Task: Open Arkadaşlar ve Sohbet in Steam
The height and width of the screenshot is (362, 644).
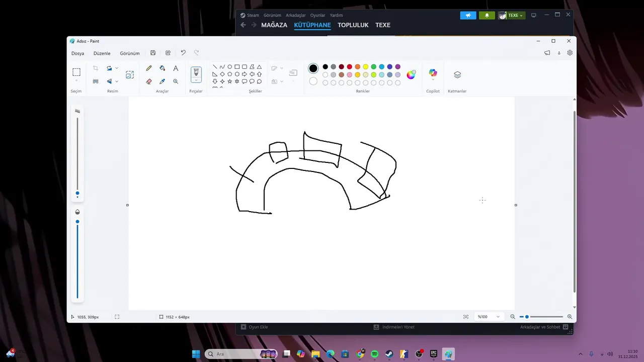Action: click(544, 327)
